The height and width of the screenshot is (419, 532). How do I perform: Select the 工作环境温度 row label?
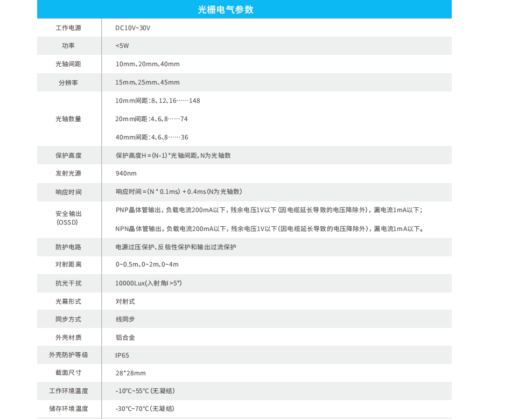68,391
